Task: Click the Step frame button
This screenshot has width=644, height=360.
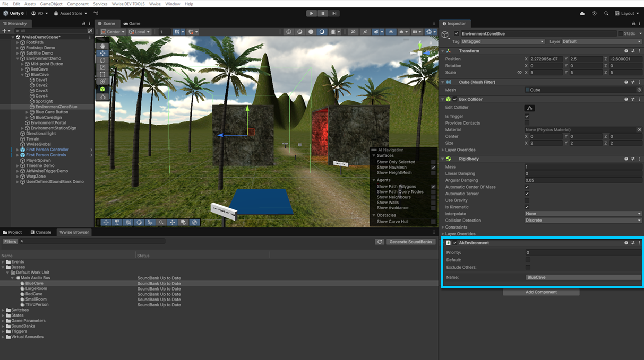Action: pos(334,13)
